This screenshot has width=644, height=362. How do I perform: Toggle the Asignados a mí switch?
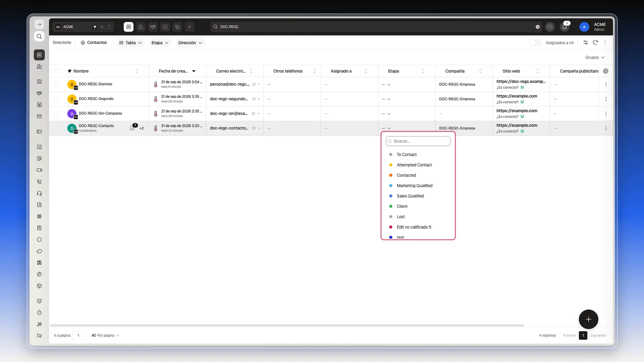point(535,43)
